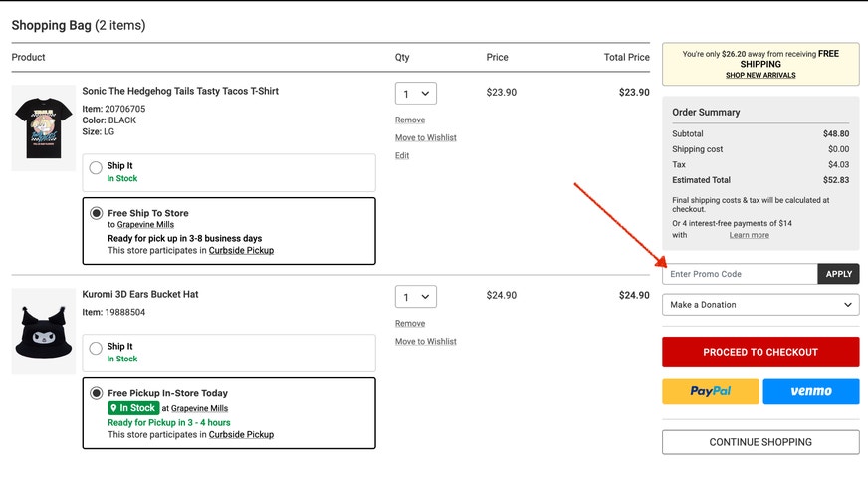Viewport: 868px width, 480px height.
Task: Open the Kuromi Bucket Hat thumbnail
Action: [x=44, y=331]
